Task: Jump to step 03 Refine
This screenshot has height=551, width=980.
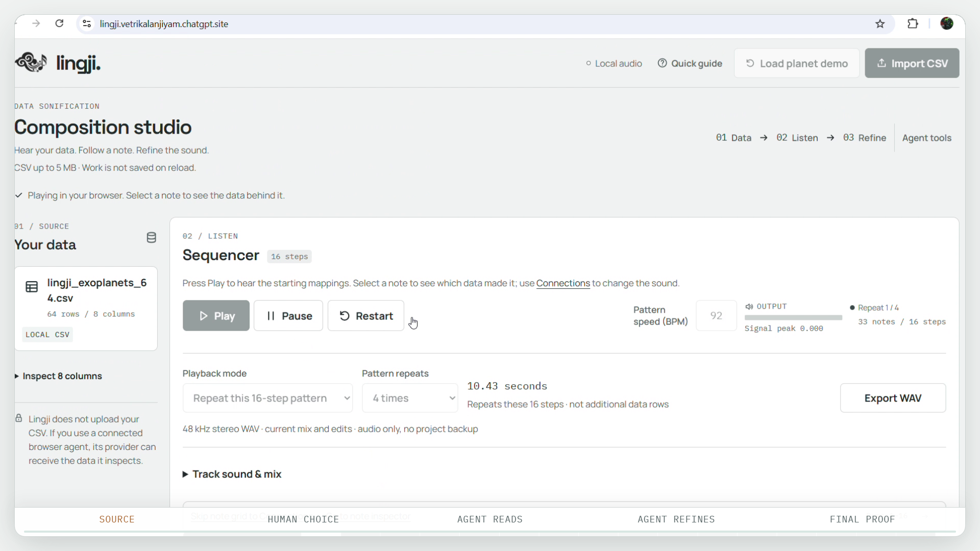Action: [x=865, y=138]
